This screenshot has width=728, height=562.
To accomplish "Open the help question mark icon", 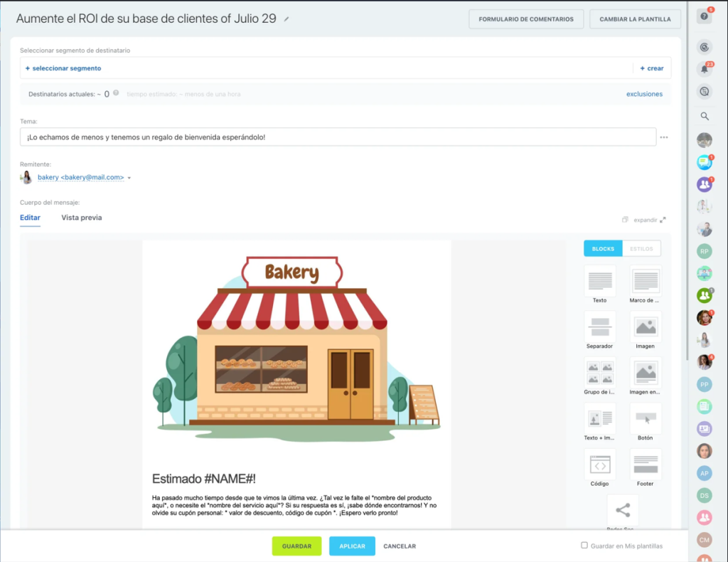I will [705, 16].
